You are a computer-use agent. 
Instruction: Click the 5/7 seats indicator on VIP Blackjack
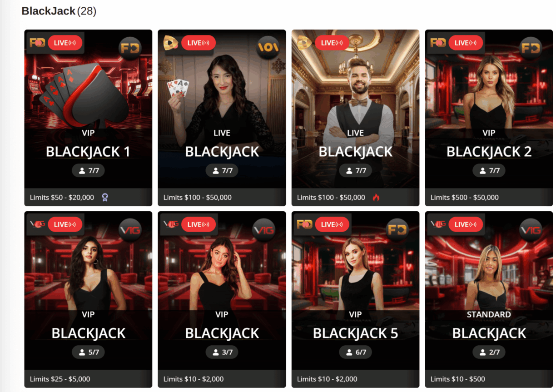coord(88,352)
